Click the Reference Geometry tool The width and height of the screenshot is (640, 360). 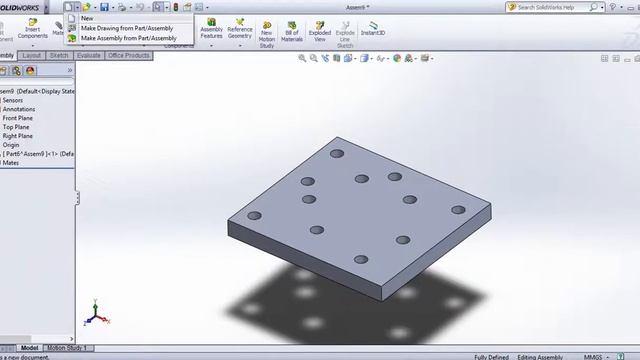[240, 28]
